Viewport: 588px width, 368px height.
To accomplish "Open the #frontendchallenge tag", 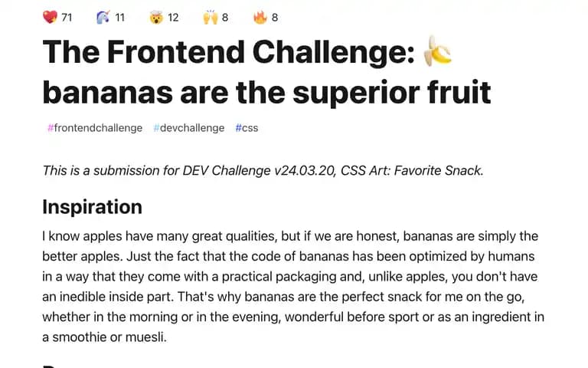I will click(x=95, y=128).
